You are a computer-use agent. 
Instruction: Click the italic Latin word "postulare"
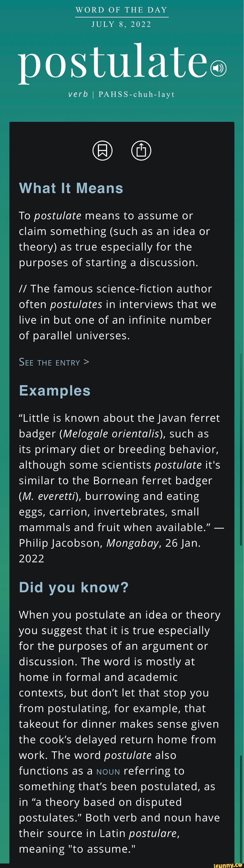click(153, 833)
